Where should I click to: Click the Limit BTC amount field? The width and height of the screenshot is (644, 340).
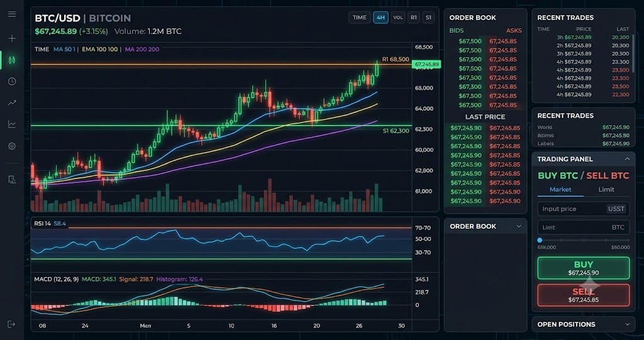pos(583,227)
